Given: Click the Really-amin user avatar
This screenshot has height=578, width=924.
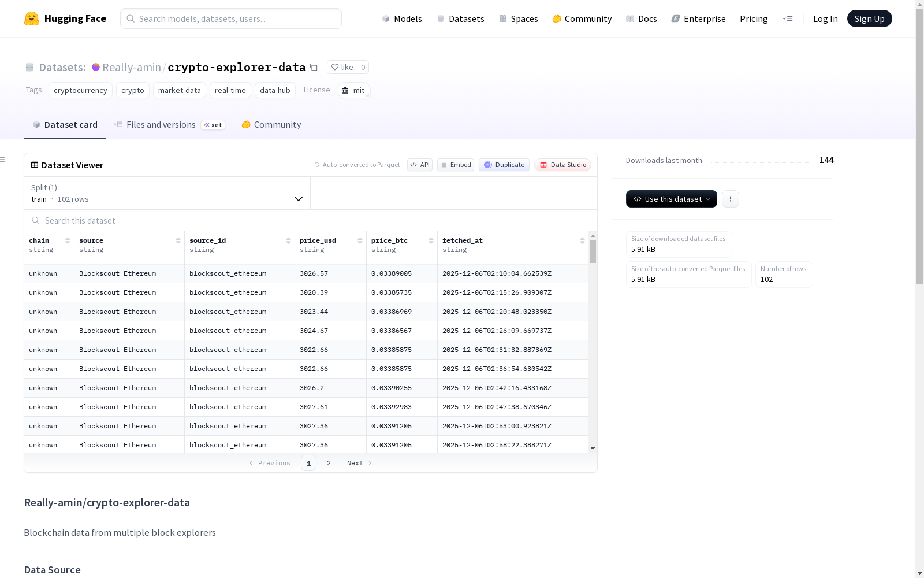Looking at the screenshot, I should (96, 67).
